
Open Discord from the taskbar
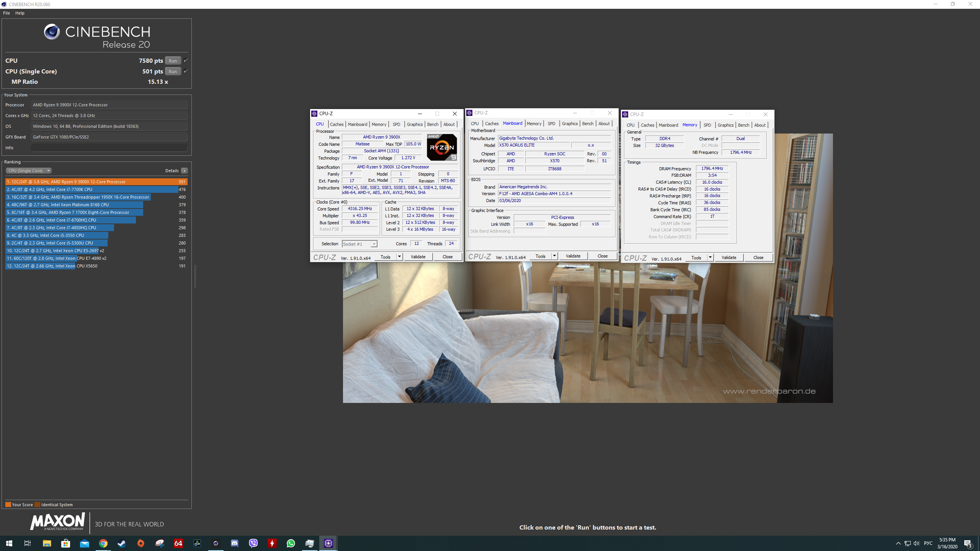click(234, 543)
